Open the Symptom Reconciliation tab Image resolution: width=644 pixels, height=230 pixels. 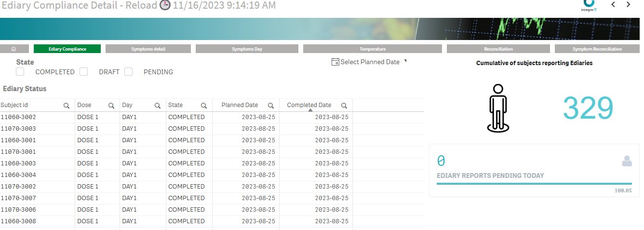point(597,49)
